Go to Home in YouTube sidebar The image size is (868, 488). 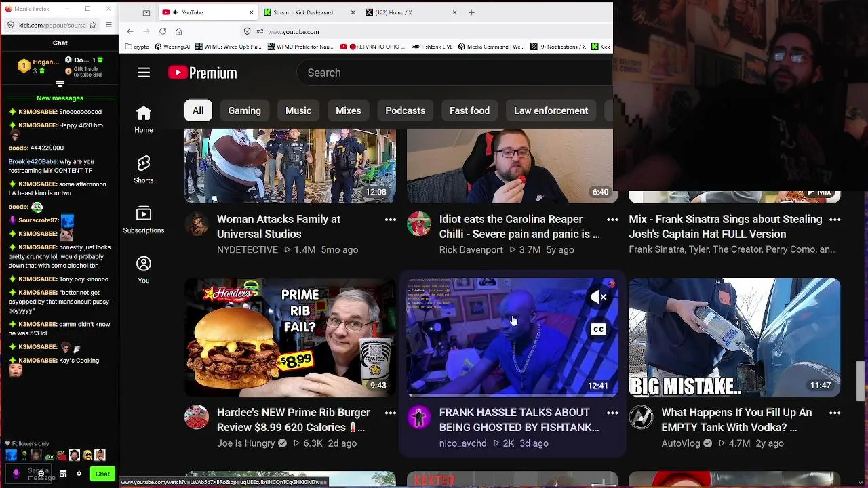(144, 120)
